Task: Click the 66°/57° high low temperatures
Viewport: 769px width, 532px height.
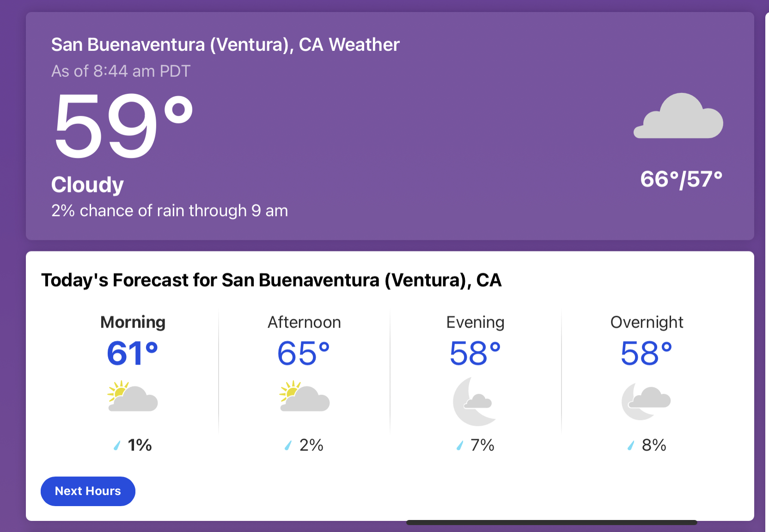Action: [681, 179]
